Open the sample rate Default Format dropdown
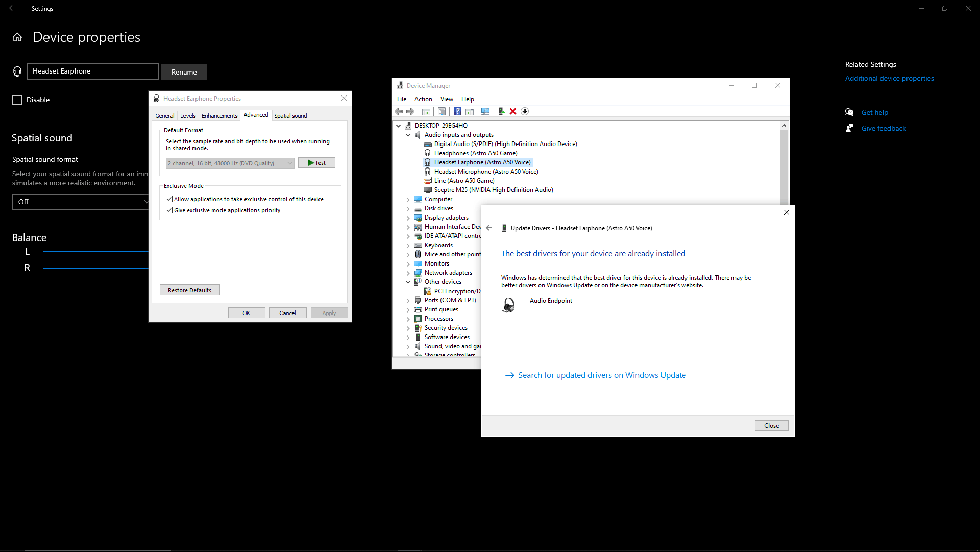Screen dimensions: 980x552 (230, 163)
